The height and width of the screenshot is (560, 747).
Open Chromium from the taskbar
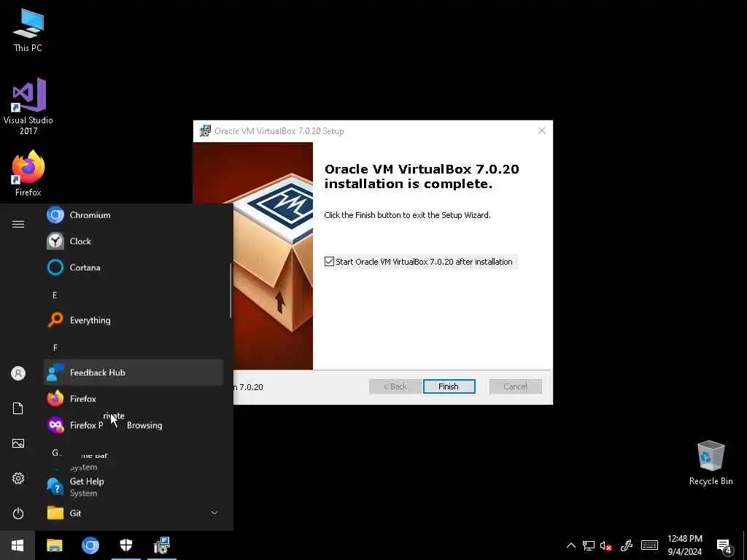click(x=90, y=545)
